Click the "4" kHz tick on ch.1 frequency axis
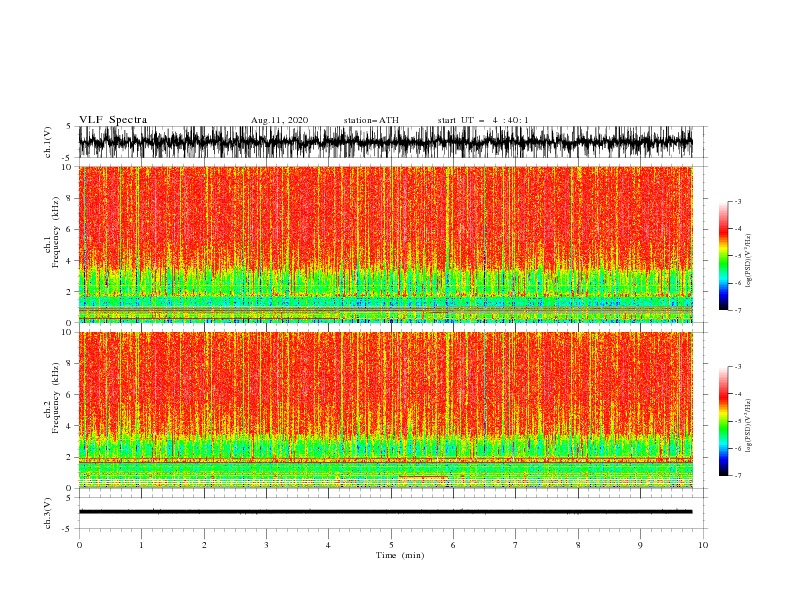The height and width of the screenshot is (612, 792). coord(69,261)
